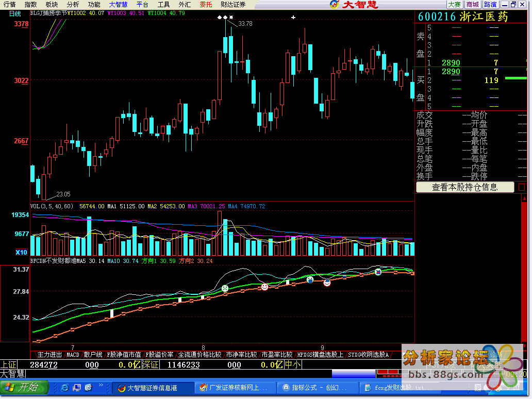Open the 平台 menu
The width and height of the screenshot is (532, 399).
pos(142,5)
